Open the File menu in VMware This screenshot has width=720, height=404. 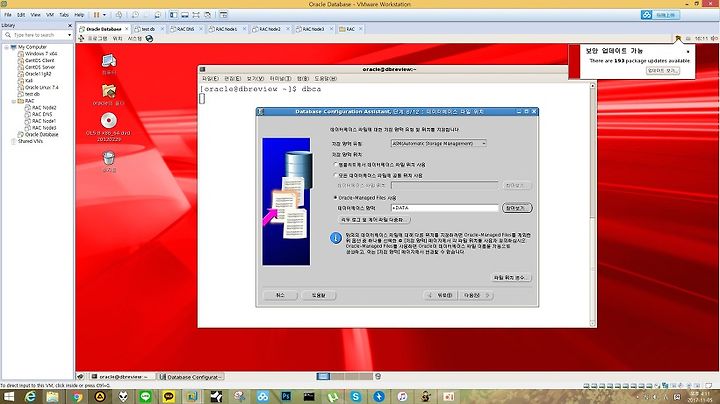point(8,15)
